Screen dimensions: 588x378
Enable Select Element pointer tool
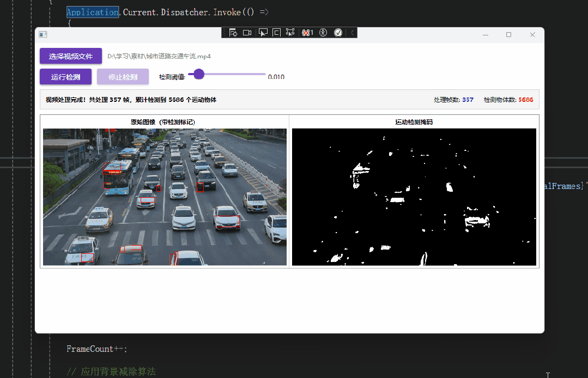(x=263, y=33)
